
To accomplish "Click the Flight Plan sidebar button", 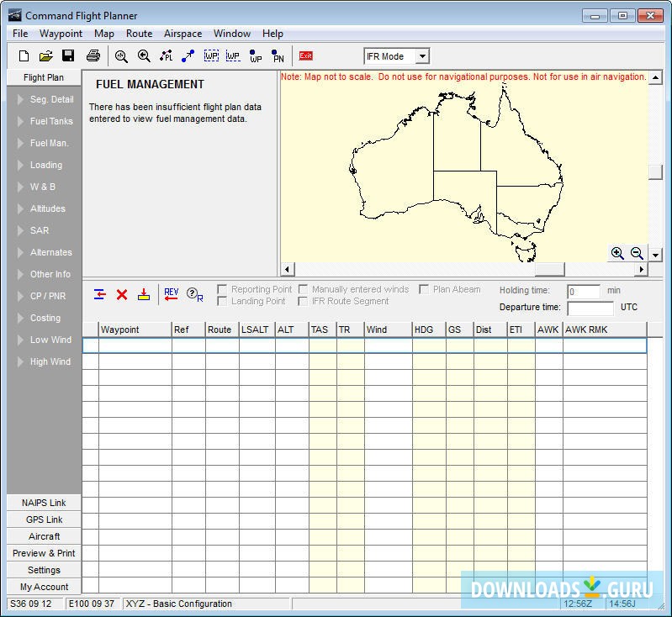I will click(x=44, y=77).
